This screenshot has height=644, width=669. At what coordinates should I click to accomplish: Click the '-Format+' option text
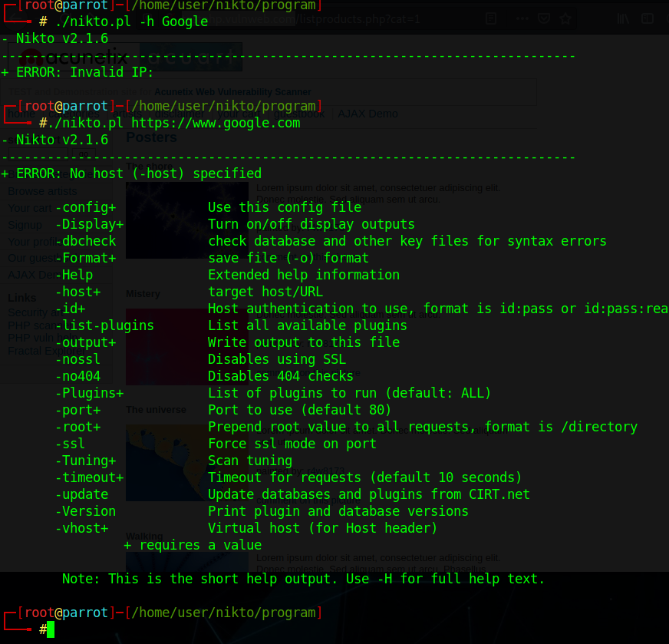tap(85, 258)
